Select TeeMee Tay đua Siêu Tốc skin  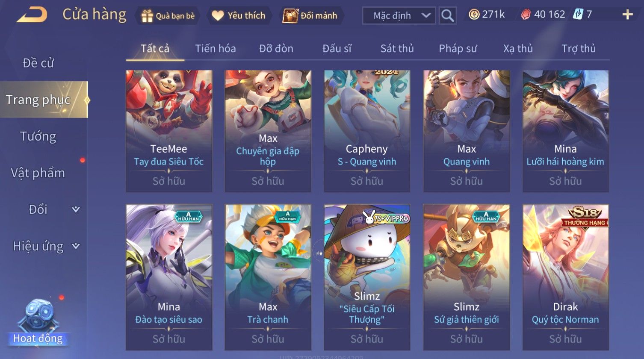click(x=169, y=131)
